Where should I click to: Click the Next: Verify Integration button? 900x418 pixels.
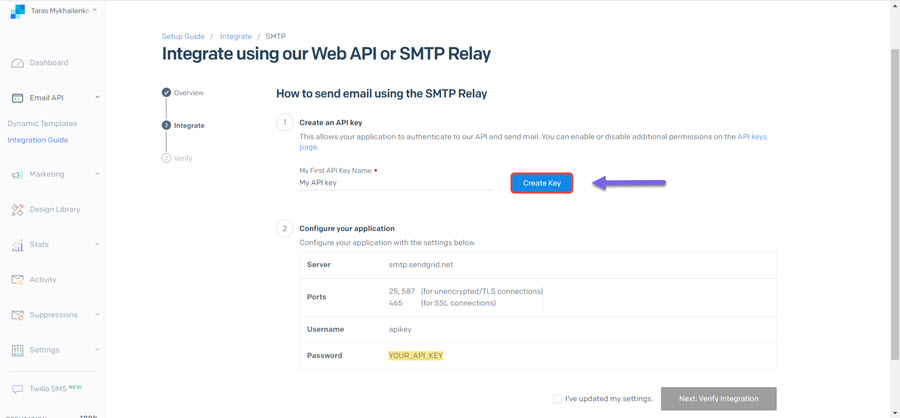[719, 398]
